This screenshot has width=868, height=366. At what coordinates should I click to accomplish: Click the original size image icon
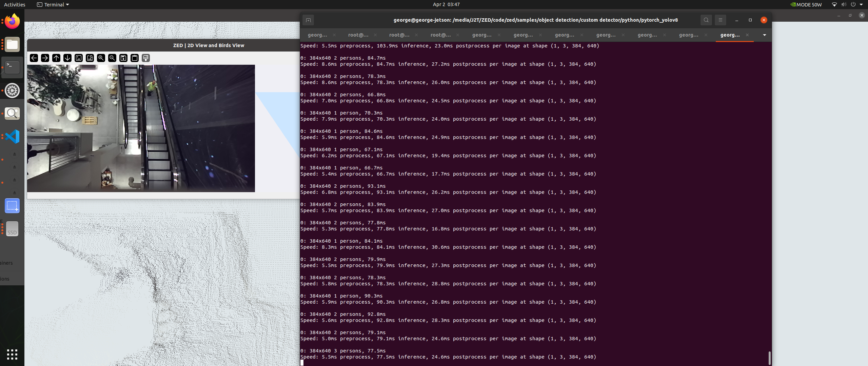[x=79, y=58]
